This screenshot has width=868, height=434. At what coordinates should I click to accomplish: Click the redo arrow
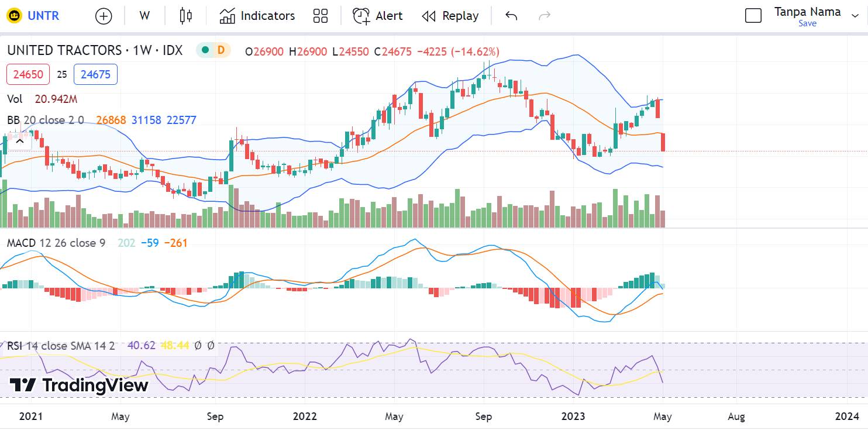tap(545, 16)
